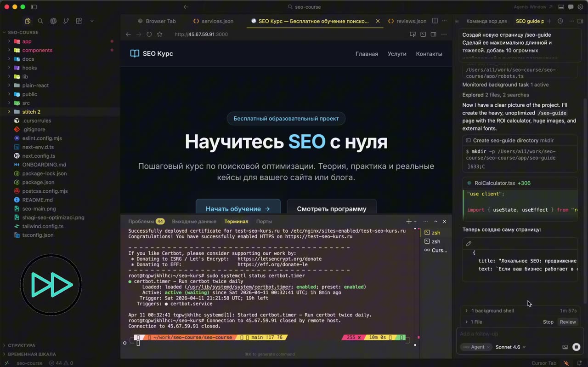Open the OpenAI/ChatGPT sidebar icon
The height and width of the screenshot is (367, 588).
click(x=53, y=21)
